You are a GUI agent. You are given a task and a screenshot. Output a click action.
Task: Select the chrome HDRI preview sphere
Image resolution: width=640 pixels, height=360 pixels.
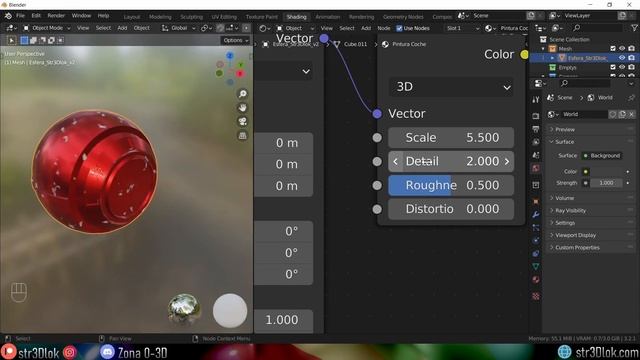pos(184,309)
